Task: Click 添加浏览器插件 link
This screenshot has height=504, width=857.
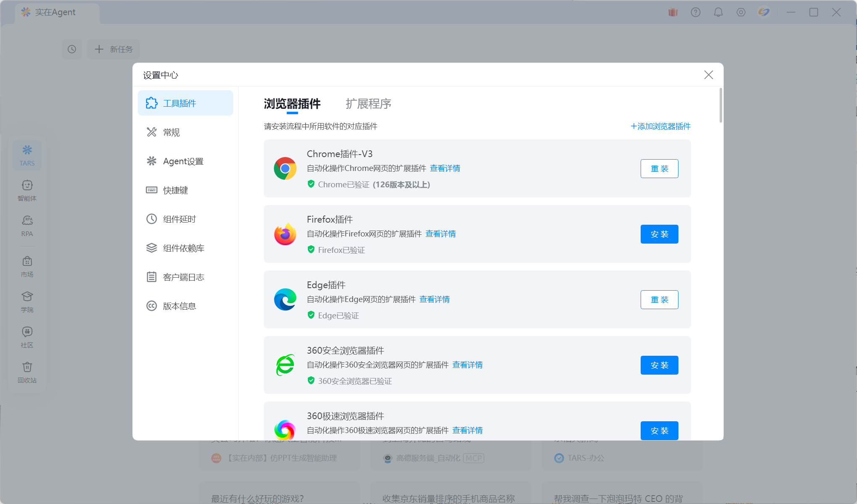Action: point(660,126)
